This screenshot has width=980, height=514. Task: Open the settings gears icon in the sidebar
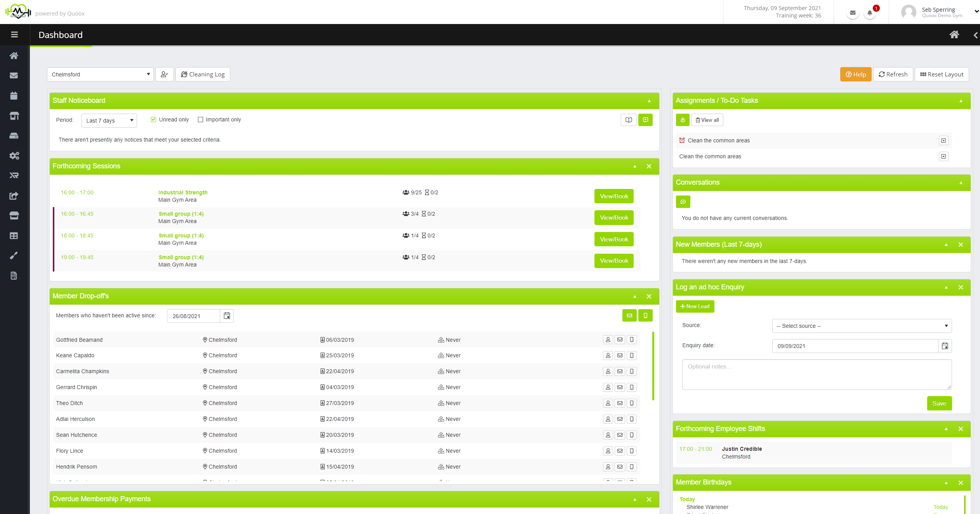[14, 156]
